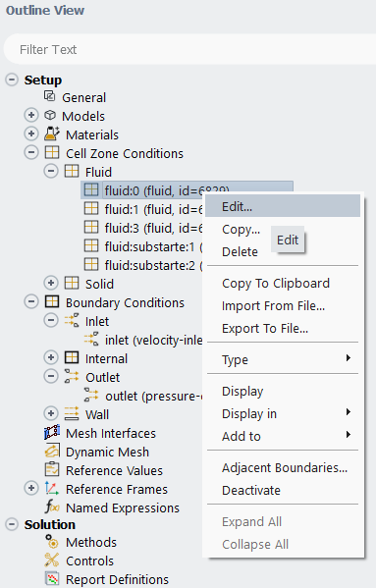Expand the Wall boundary conditions node
Viewport: 376px width, 588px height.
point(51,413)
